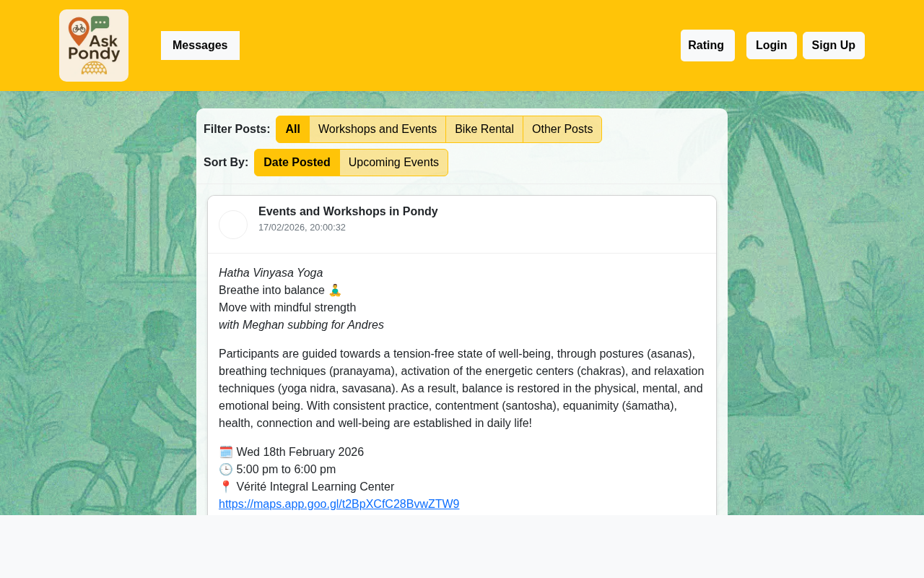Open the Events and Workshops in Pondy post
Screen dimensions: 924x578
(348, 211)
